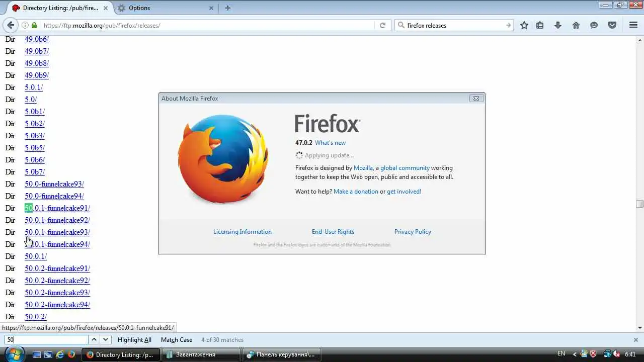
Task: Click the search magnifier icon
Action: [401, 25]
